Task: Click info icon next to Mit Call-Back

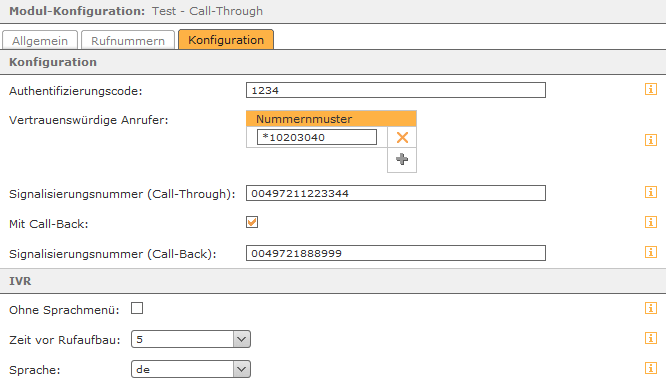Action: tap(651, 222)
